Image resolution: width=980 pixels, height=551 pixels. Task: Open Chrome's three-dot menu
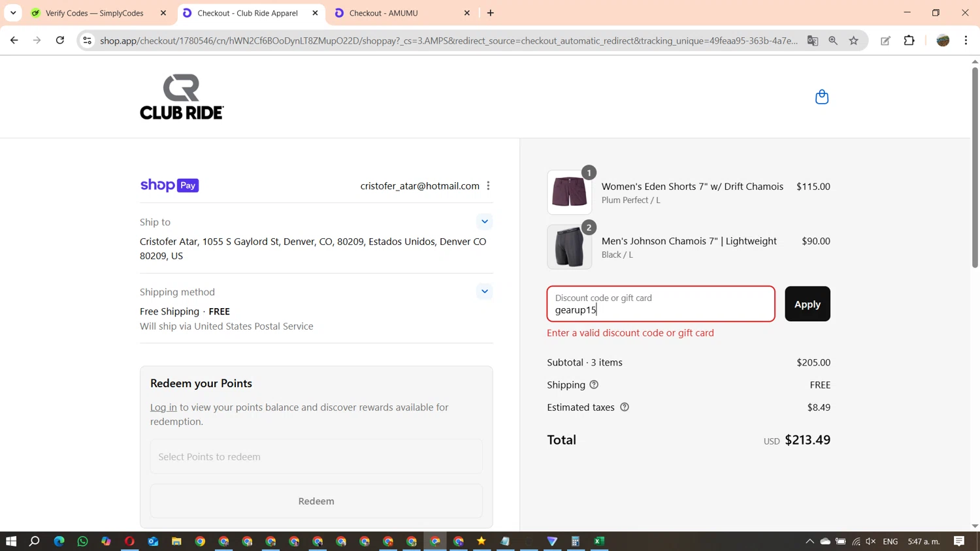pyautogui.click(x=966, y=40)
